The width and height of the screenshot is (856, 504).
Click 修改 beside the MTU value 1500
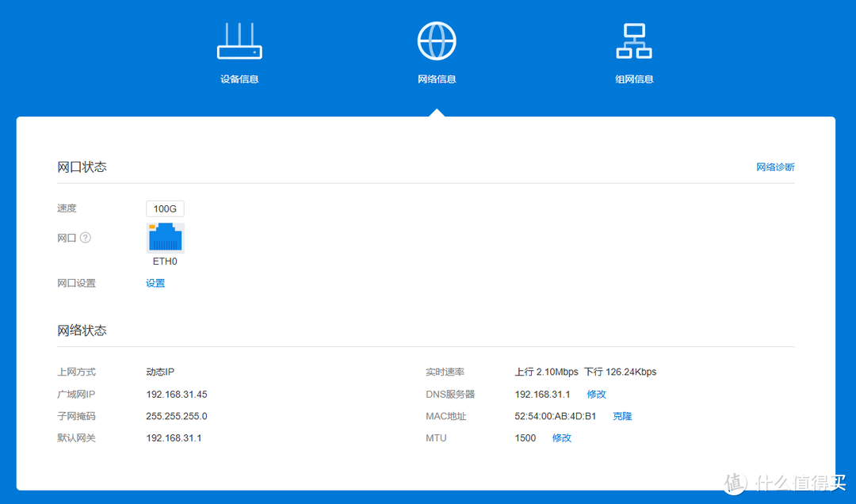(561, 438)
